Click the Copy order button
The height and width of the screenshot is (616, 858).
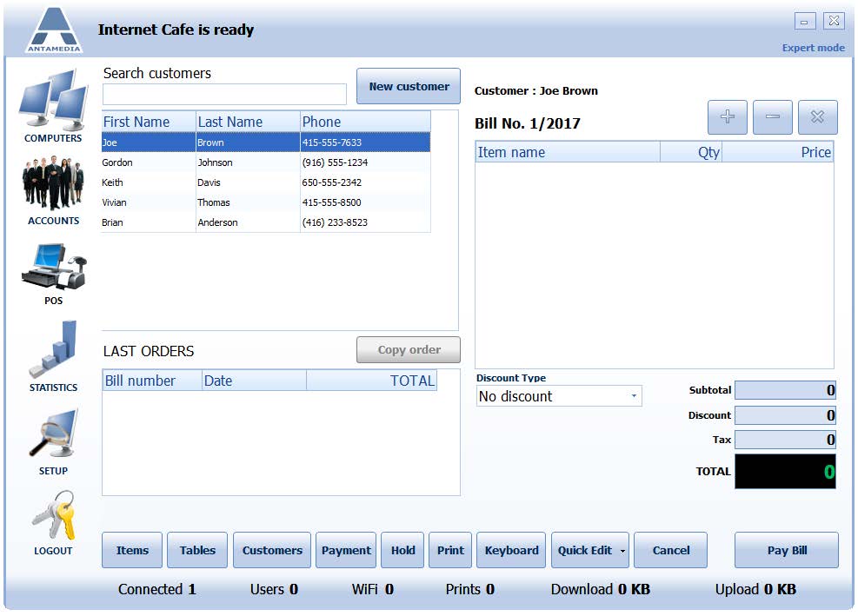tap(409, 350)
